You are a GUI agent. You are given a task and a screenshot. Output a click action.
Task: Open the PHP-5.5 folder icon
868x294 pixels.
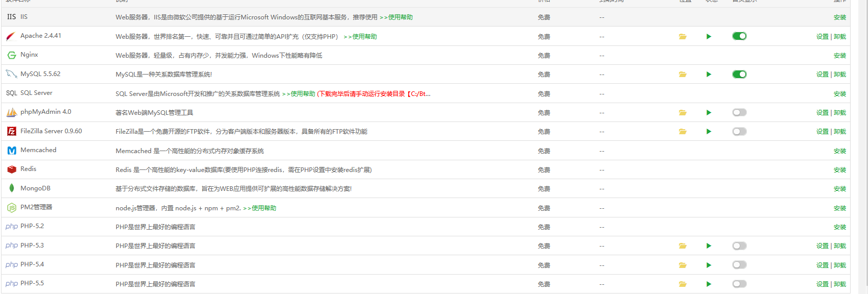(683, 284)
